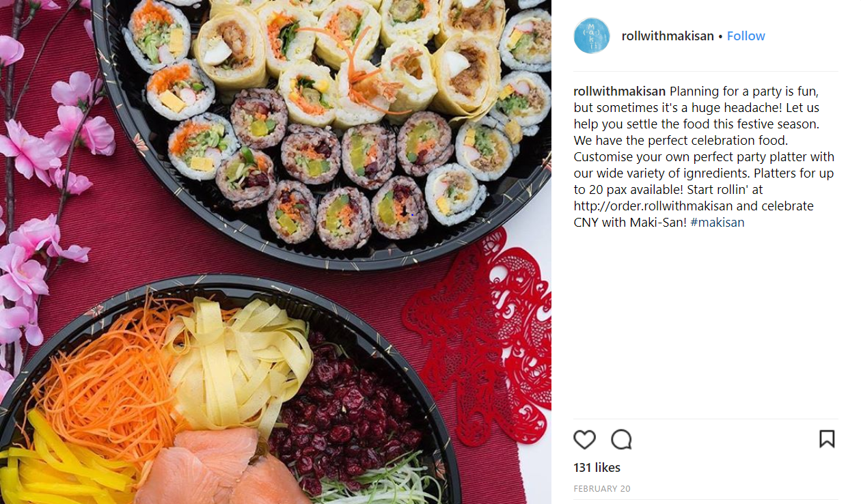
Task: Open the #makisan hashtag
Action: (x=717, y=223)
